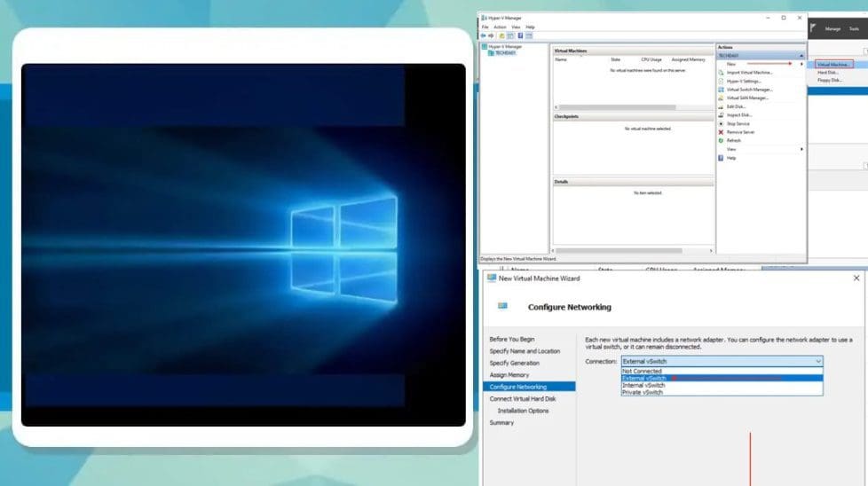Image resolution: width=868 pixels, height=486 pixels.
Task: Click the Edit Disk icon in Actions
Action: tap(721, 106)
